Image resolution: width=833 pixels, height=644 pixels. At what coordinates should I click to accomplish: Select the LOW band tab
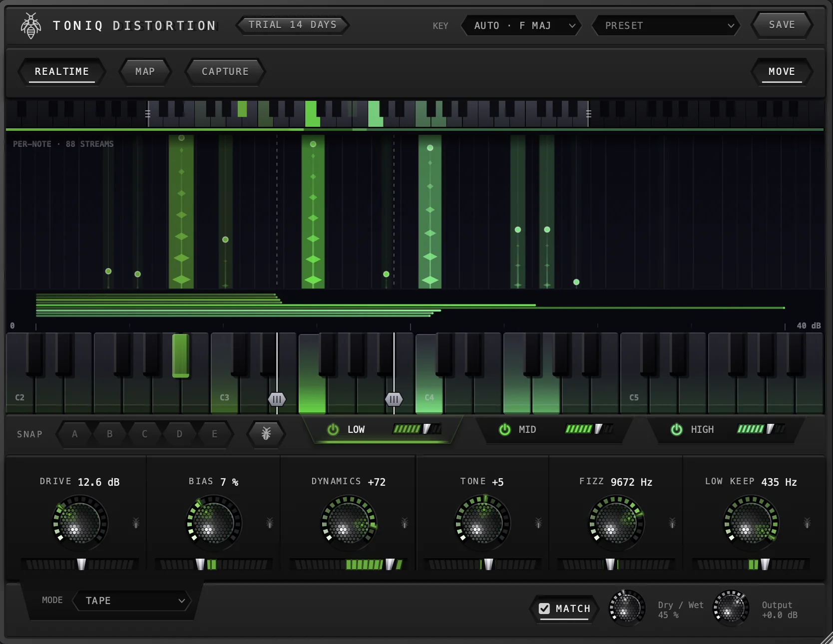(383, 429)
